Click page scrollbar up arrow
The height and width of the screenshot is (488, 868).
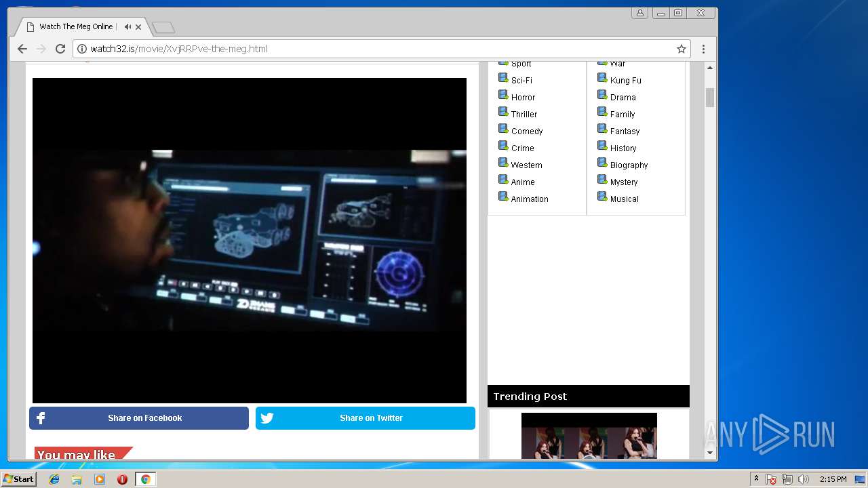(710, 67)
